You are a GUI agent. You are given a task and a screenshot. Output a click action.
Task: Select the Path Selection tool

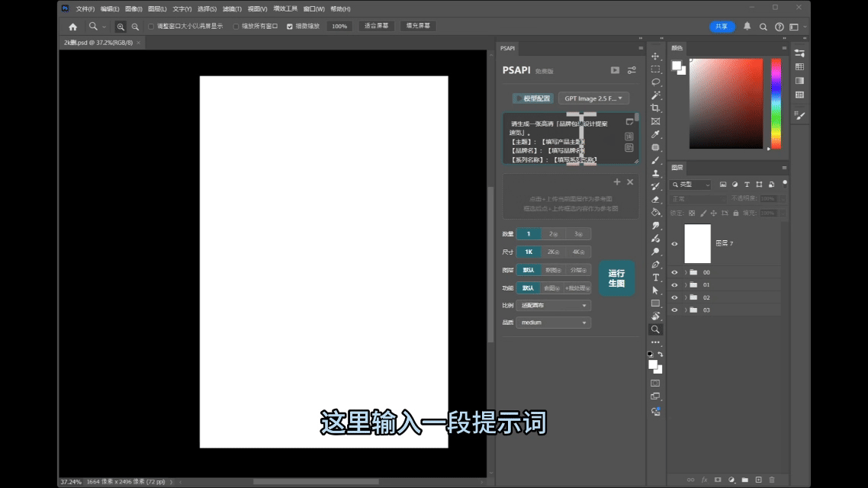(655, 291)
